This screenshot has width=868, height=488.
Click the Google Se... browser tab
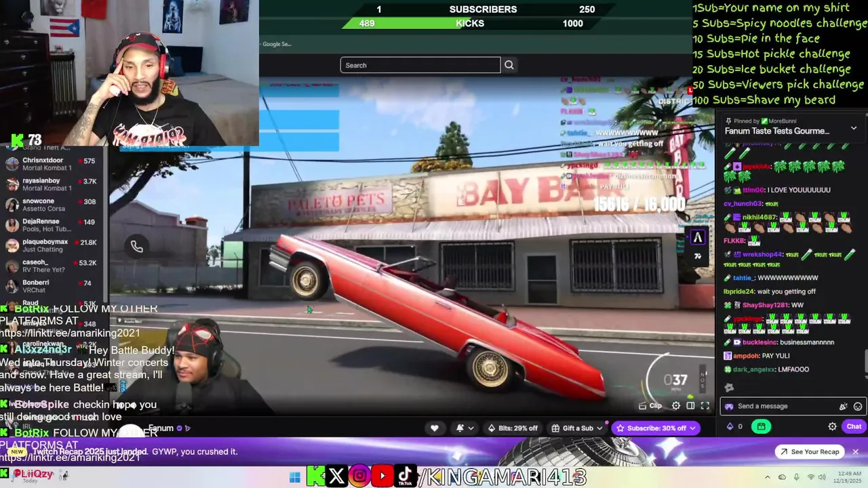point(277,44)
